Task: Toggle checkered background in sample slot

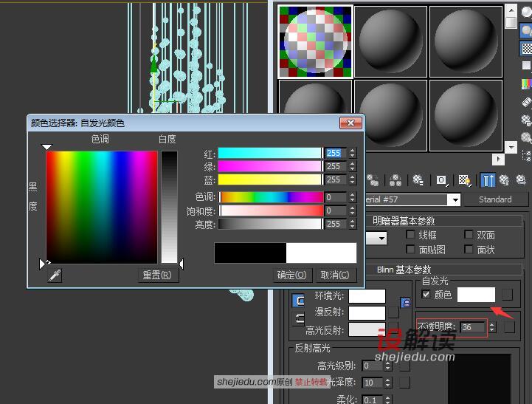Action: click(526, 48)
